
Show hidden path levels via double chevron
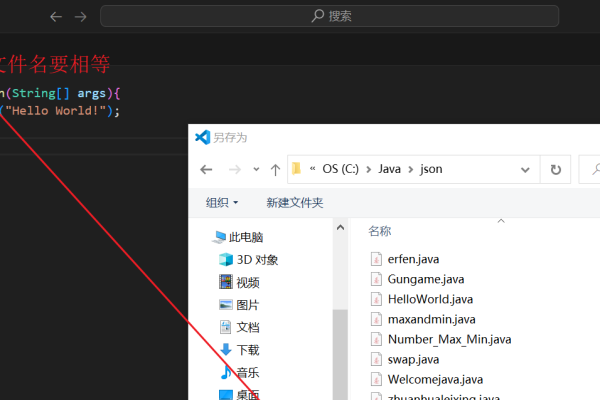[313, 168]
